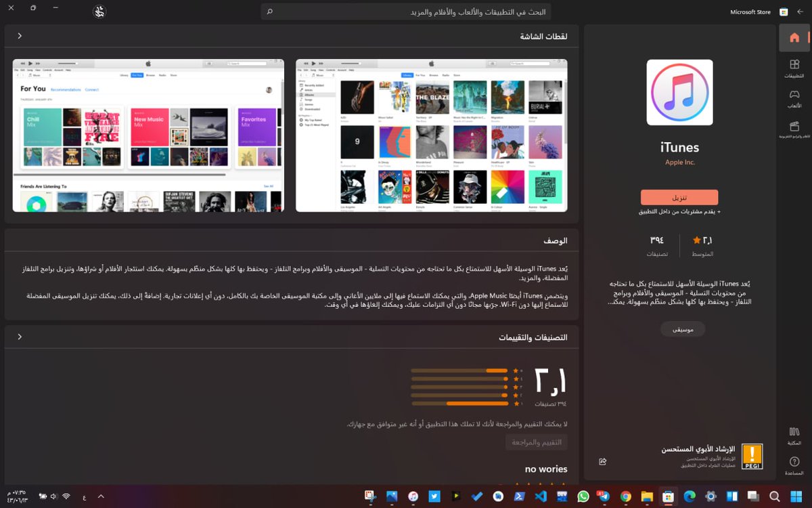Click the share icon beside the parental rating
Image resolution: width=812 pixels, height=508 pixels.
(602, 461)
